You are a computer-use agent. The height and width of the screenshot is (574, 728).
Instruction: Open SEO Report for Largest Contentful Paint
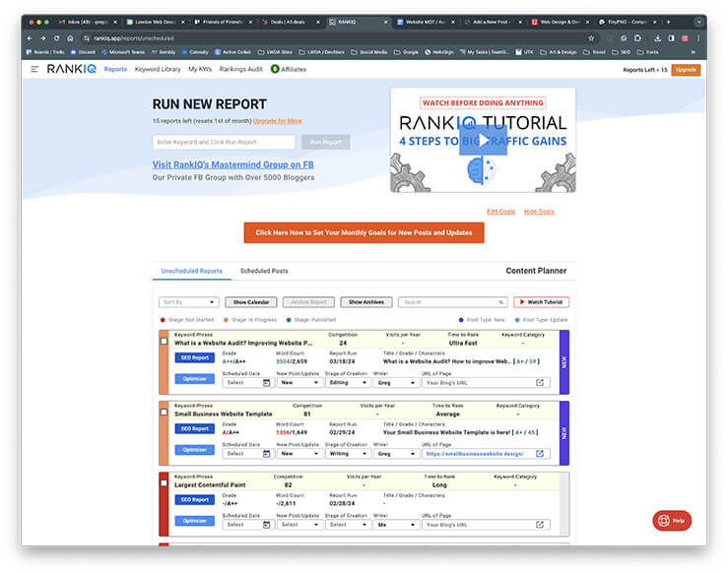pyautogui.click(x=194, y=500)
